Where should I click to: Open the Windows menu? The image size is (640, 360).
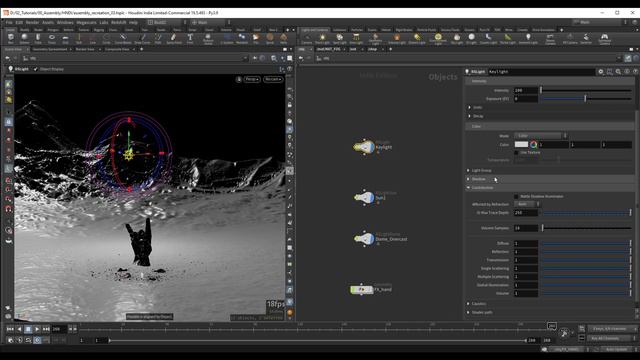tap(65, 22)
